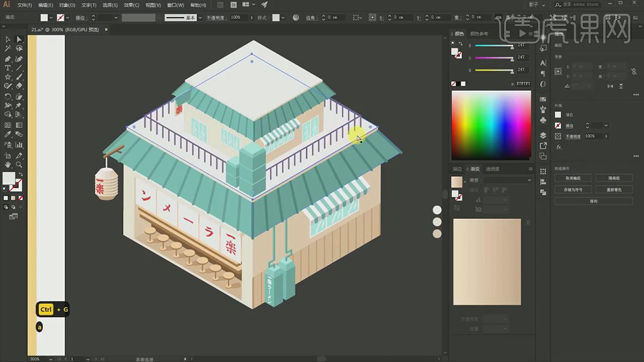Open the fill color dropdown in control bar
644x362 pixels.
point(53,18)
